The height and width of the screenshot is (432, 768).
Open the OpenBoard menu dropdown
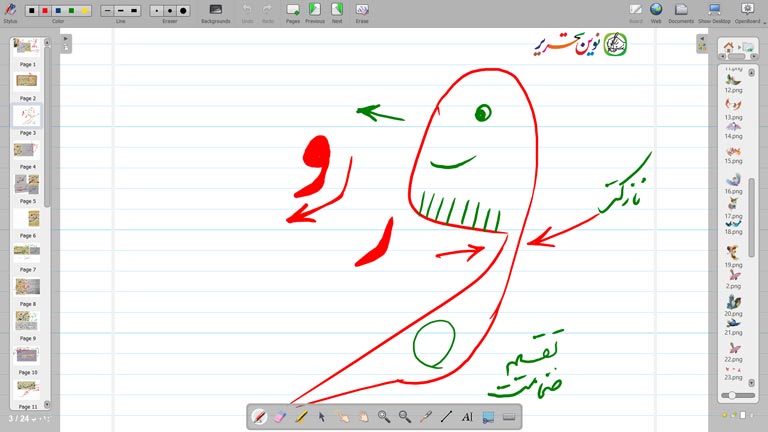coord(747,11)
